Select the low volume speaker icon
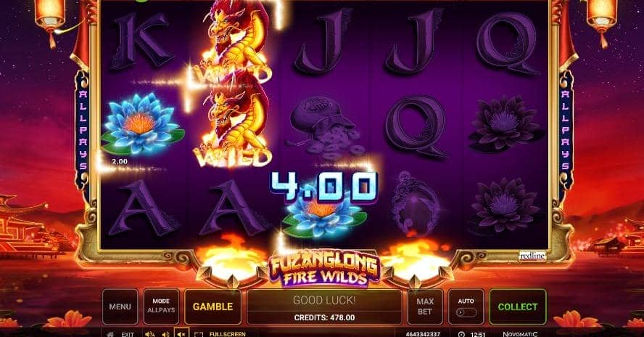Viewport: 644px width, 337px height. pos(165,334)
